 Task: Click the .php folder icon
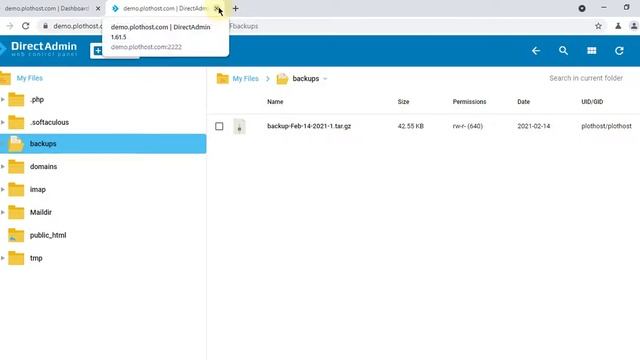pyautogui.click(x=16, y=100)
